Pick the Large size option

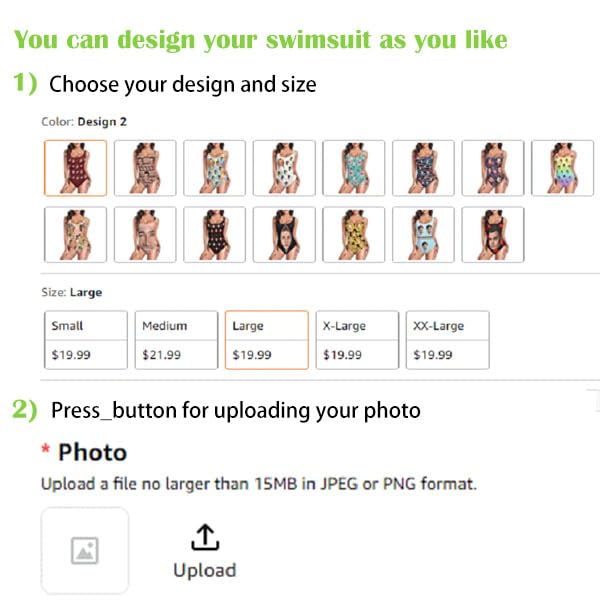coord(267,340)
